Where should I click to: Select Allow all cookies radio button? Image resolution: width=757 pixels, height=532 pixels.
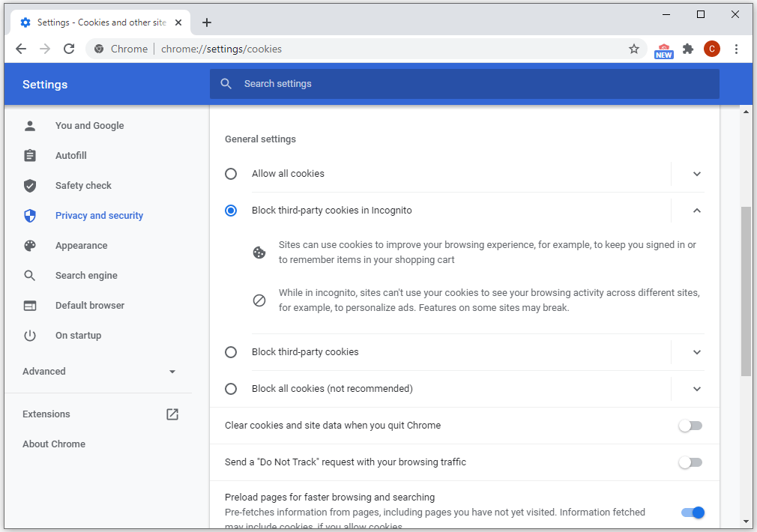point(231,174)
